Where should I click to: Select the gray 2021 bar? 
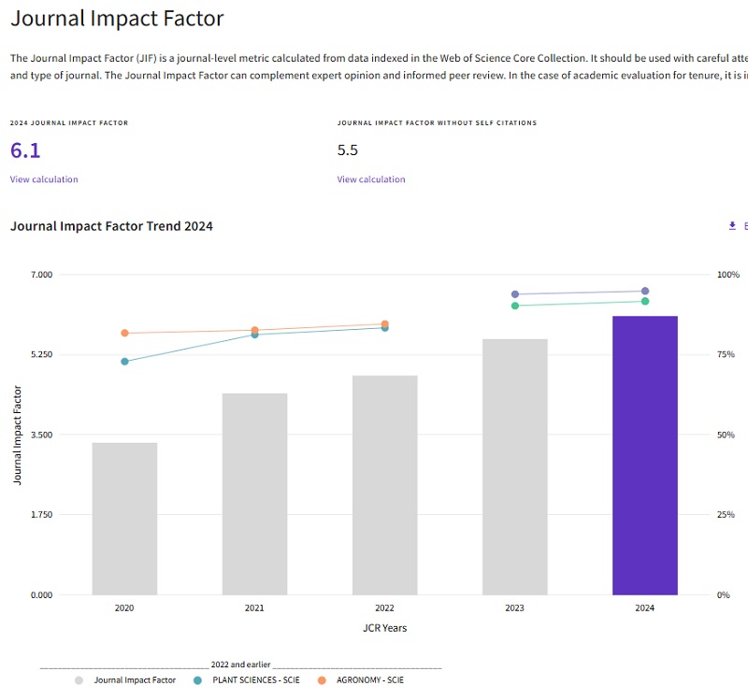click(254, 494)
